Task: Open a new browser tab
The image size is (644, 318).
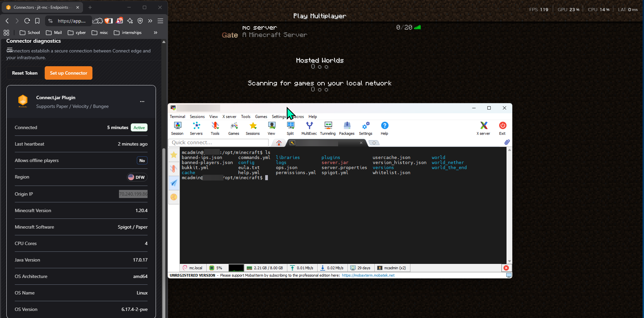Action: coord(90,7)
